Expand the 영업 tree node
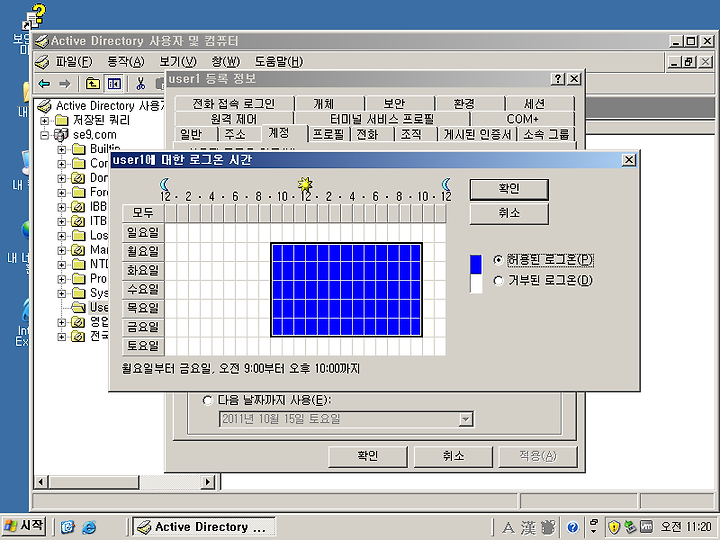Viewport: 720px width, 540px height. (62, 322)
